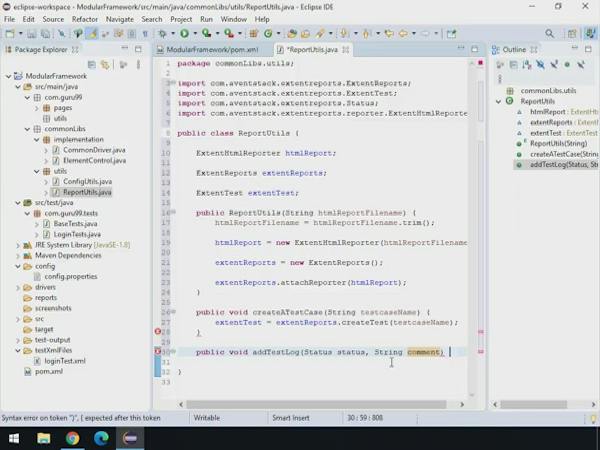Expand the pages package
This screenshot has width=600, height=450.
(37, 108)
